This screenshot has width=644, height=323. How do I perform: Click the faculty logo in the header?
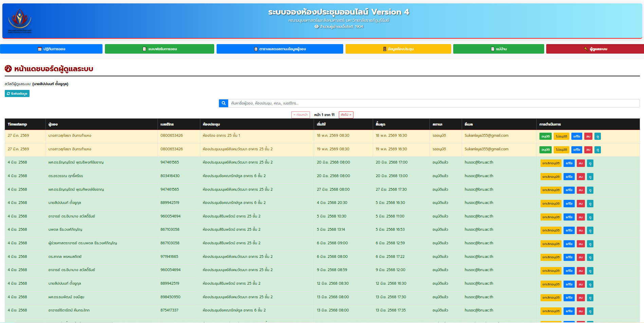[20, 21]
